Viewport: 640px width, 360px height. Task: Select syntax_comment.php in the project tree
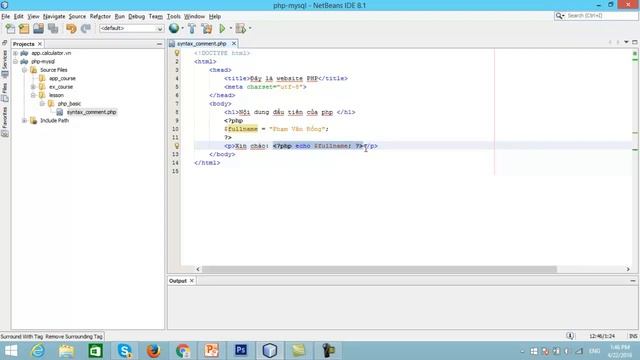pos(91,112)
